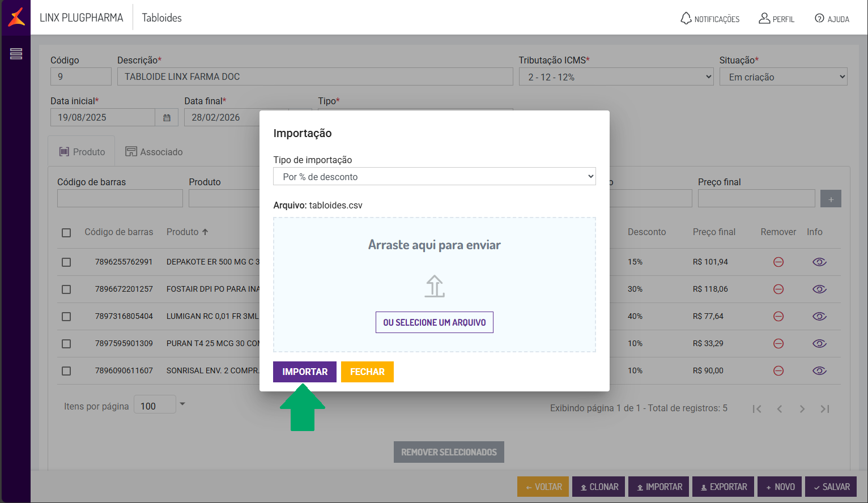The image size is (868, 503).
Task: Check the 7896255762991 row checkbox
Action: click(66, 262)
